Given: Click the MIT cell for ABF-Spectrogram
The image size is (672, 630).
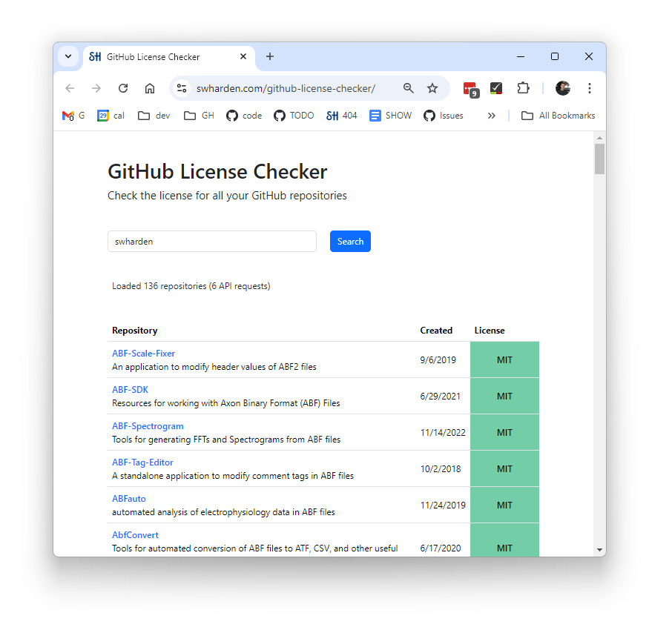Looking at the screenshot, I should [x=504, y=433].
